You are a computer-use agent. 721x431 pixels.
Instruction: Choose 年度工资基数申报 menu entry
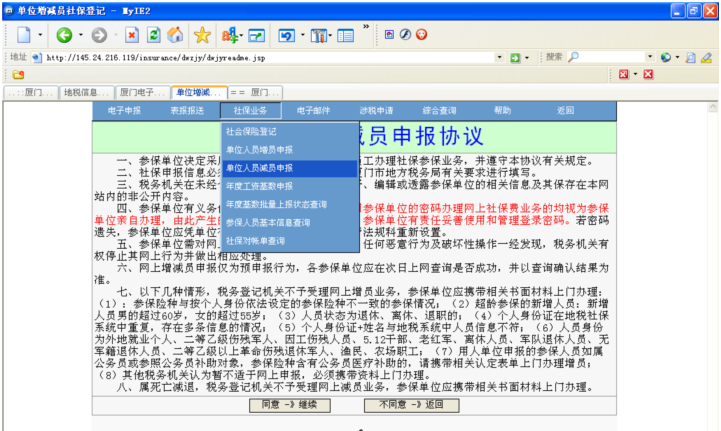click(290, 186)
